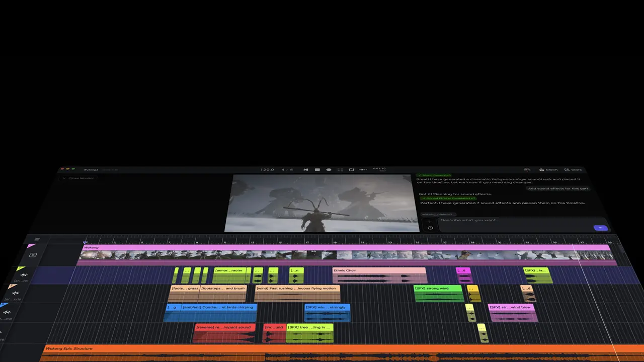Select the '[SFX] strong wind' green clip
Screen dimensions: 644x362
coord(438,294)
